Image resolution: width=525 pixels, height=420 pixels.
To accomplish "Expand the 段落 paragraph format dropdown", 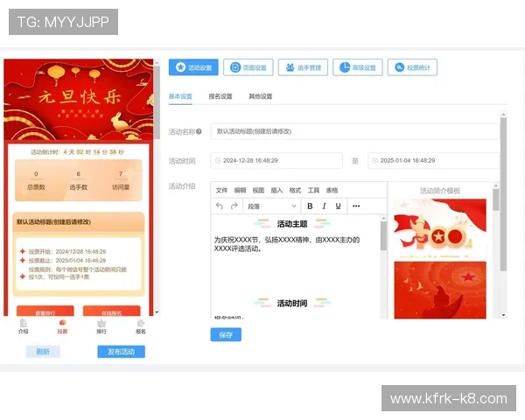I will [x=272, y=206].
